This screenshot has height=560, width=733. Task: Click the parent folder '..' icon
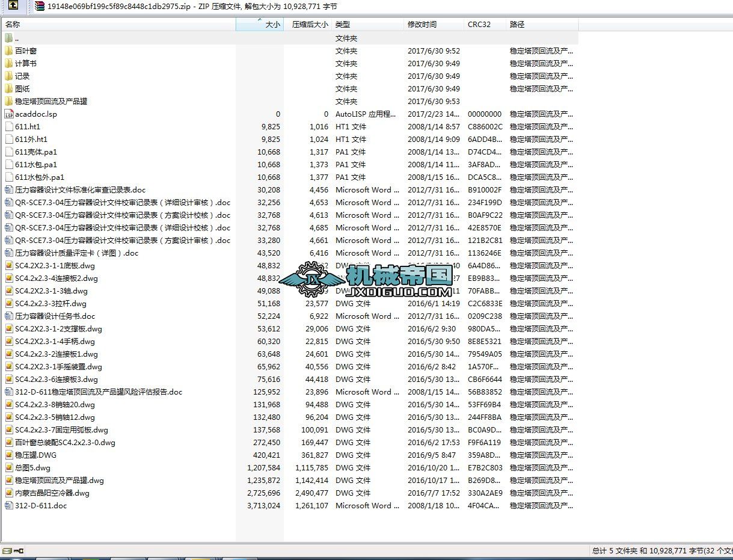click(8, 38)
